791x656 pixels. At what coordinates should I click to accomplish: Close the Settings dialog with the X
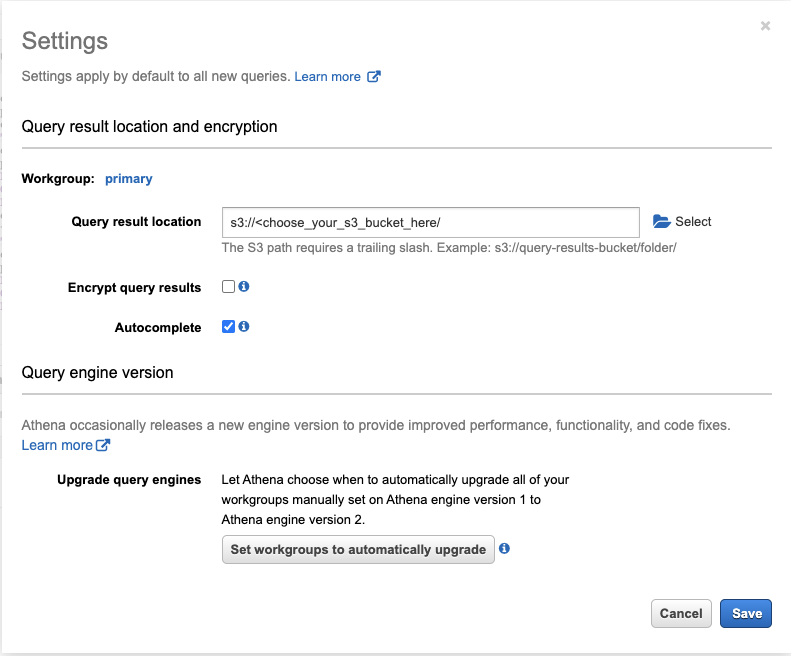click(765, 26)
